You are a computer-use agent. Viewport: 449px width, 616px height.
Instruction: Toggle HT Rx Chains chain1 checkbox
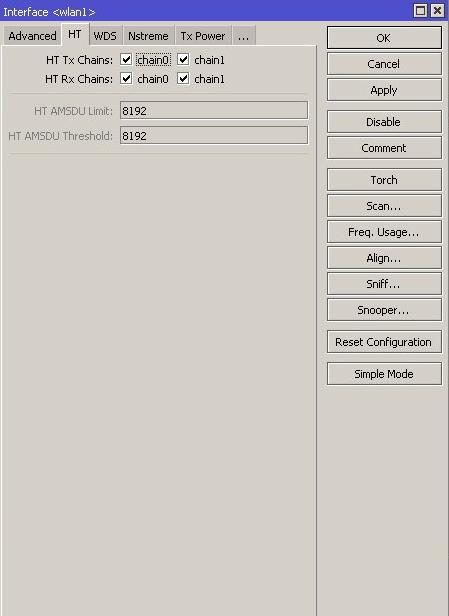tap(183, 79)
